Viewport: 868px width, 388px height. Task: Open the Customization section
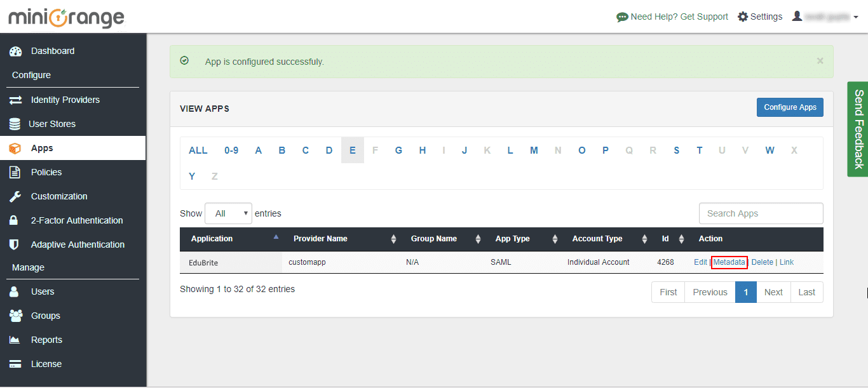click(x=60, y=196)
